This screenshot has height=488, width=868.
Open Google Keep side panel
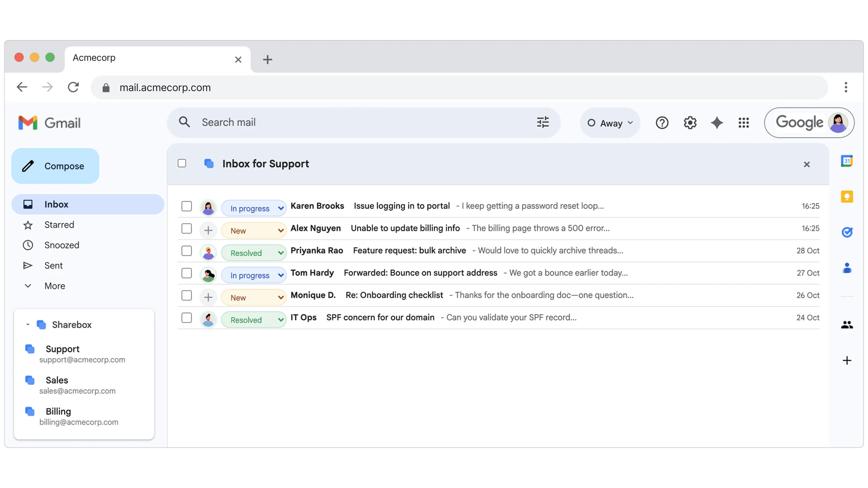click(x=847, y=197)
